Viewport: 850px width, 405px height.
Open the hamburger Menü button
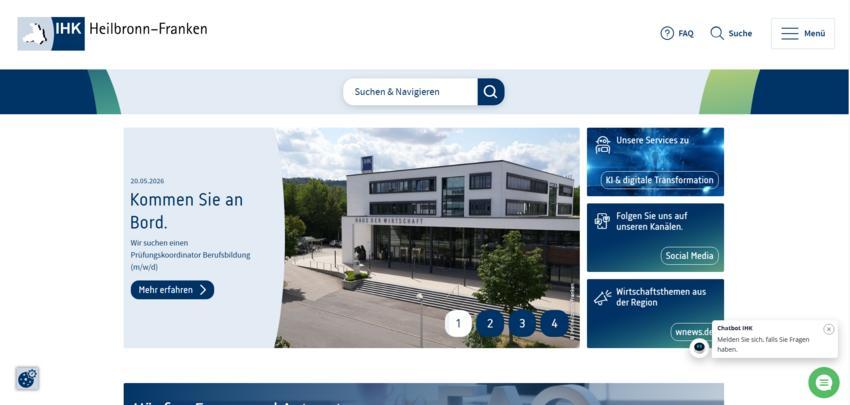click(x=803, y=34)
